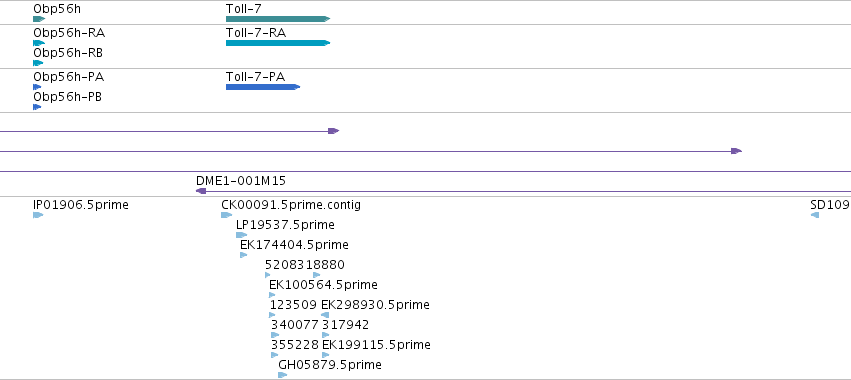Click the LP19537.5prime EST arrow
The image size is (851, 380).
242,235
